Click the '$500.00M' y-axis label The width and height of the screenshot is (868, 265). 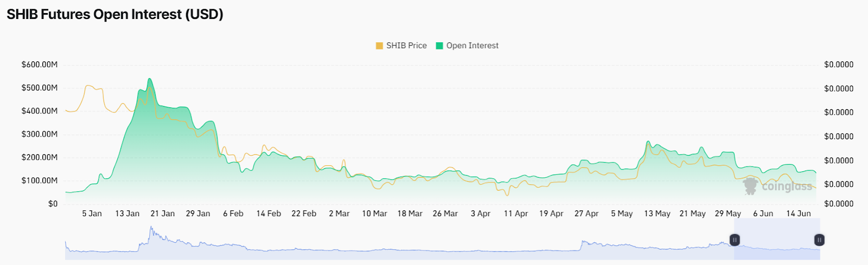[x=40, y=88]
